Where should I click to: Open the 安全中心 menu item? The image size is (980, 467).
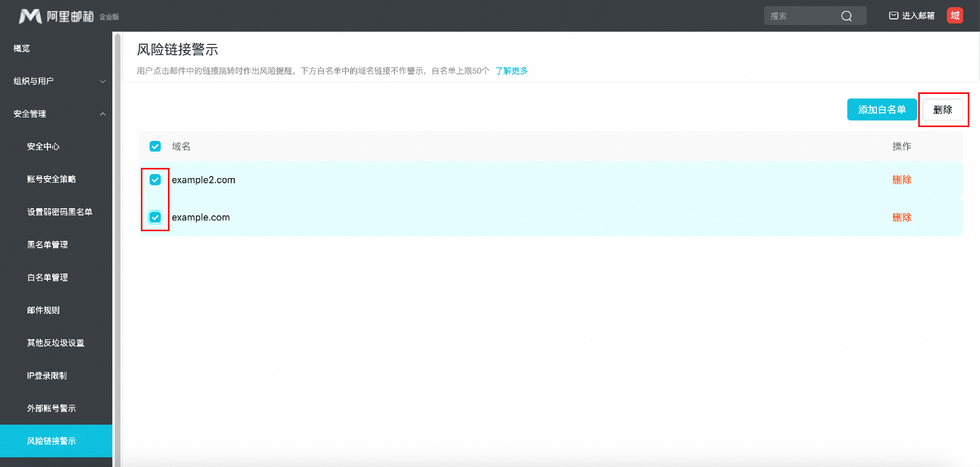pos(43,146)
